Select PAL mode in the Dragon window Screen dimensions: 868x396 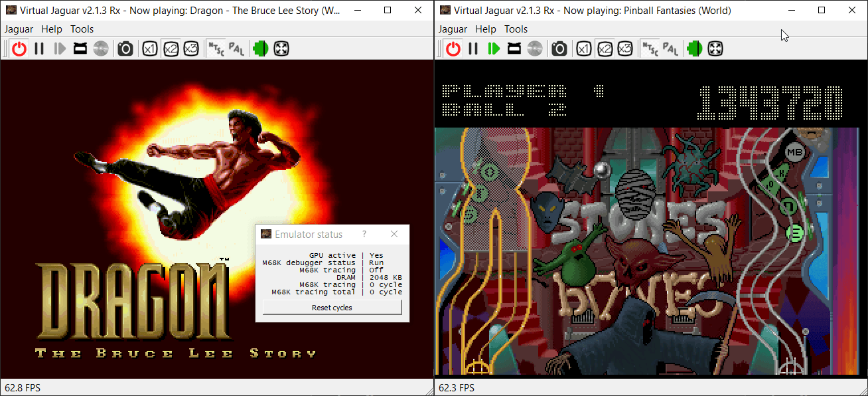click(x=236, y=49)
